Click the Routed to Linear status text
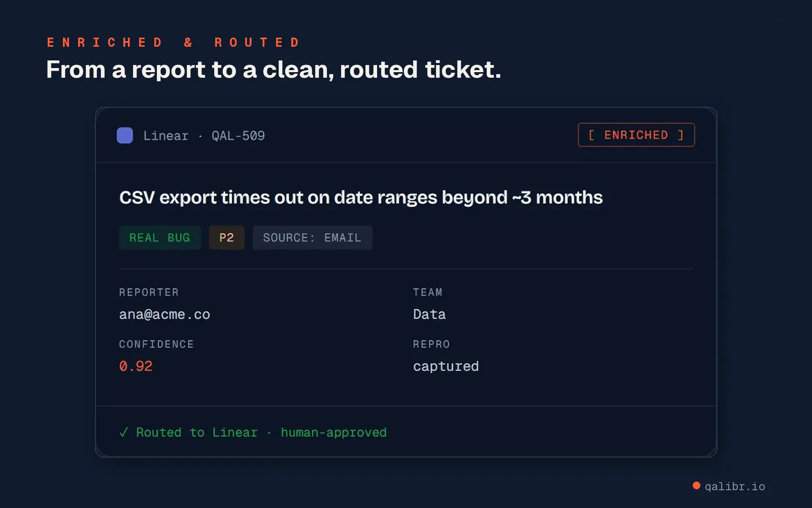812x508 pixels. (x=196, y=432)
